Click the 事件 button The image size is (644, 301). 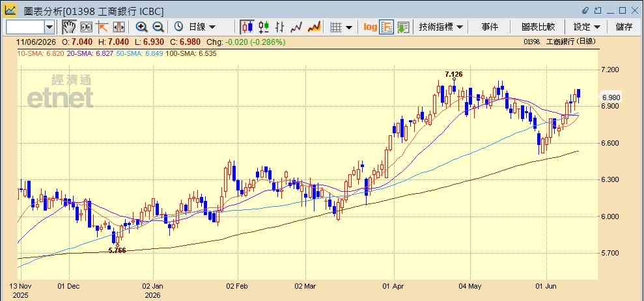coord(490,27)
